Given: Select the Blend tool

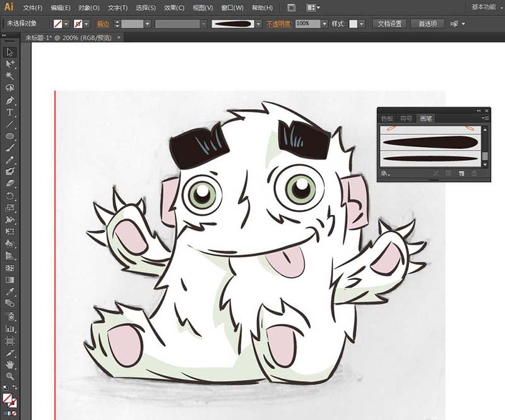Looking at the screenshot, I should (9, 303).
